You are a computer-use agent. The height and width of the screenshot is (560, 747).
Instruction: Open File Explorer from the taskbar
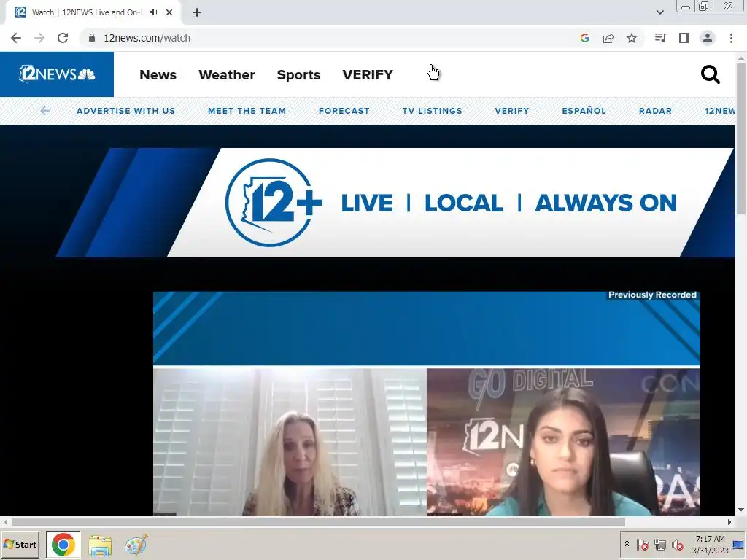pyautogui.click(x=100, y=545)
